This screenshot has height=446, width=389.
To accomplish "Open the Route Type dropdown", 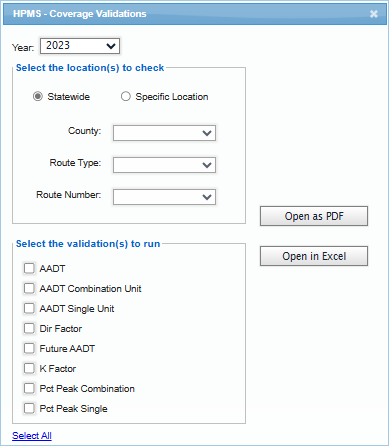I will (164, 165).
